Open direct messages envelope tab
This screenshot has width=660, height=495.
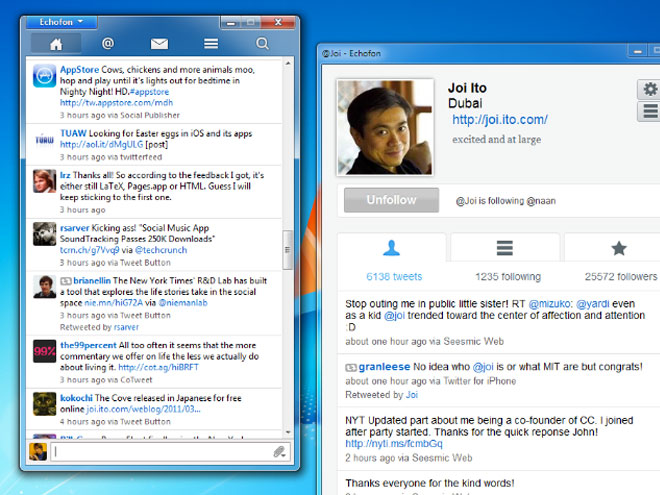coord(159,43)
